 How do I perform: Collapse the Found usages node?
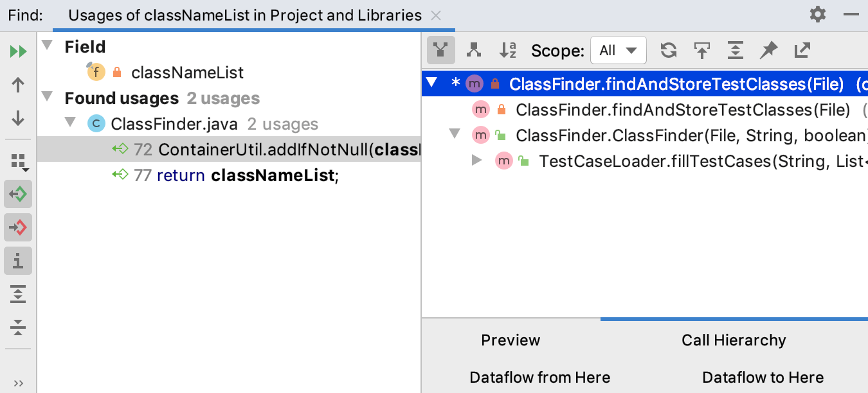point(47,98)
